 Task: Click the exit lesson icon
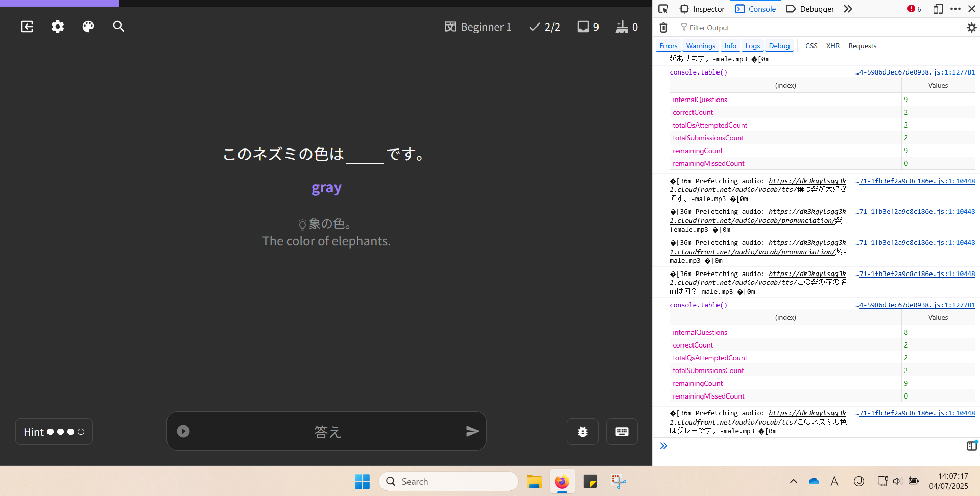pos(27,27)
